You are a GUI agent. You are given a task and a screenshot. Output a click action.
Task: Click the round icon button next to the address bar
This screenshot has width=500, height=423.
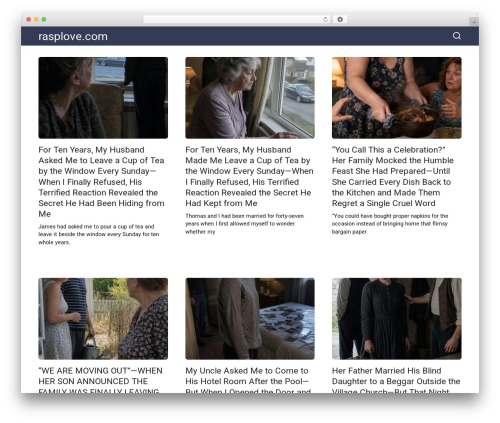[x=340, y=20]
